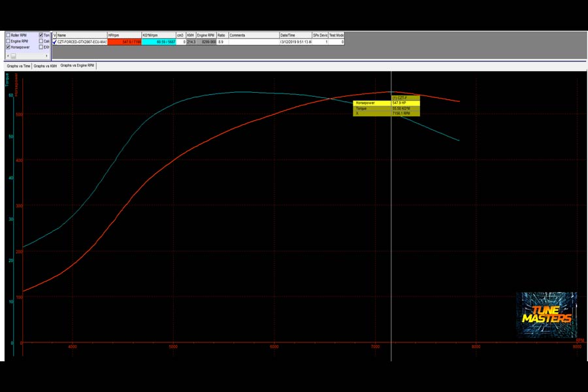Click the blue checkmark beside CZT-FORCED run
The height and width of the screenshot is (392, 588).
54,42
